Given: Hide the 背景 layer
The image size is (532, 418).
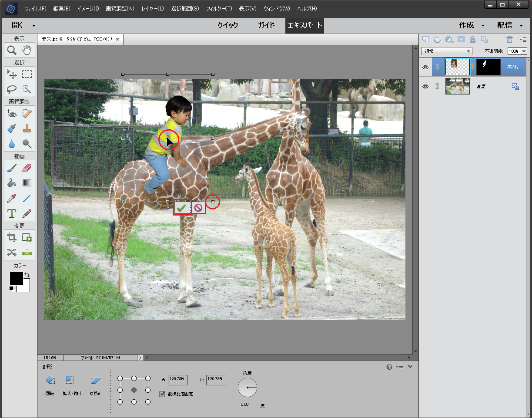Looking at the screenshot, I should coord(425,87).
